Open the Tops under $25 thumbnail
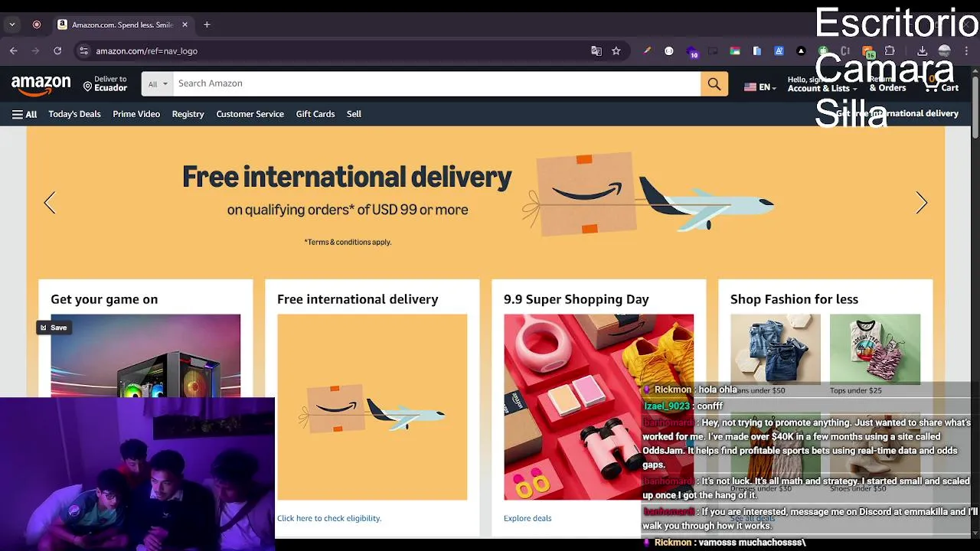 coord(874,348)
